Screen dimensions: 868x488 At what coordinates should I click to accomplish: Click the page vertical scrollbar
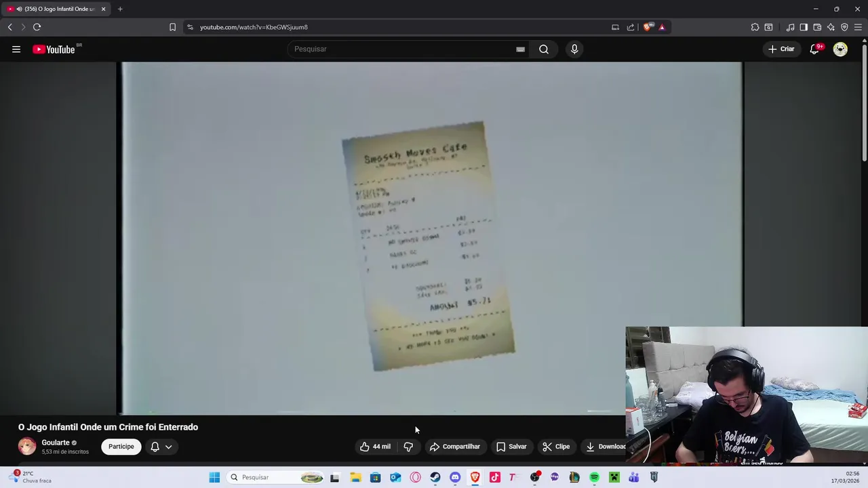(865, 102)
